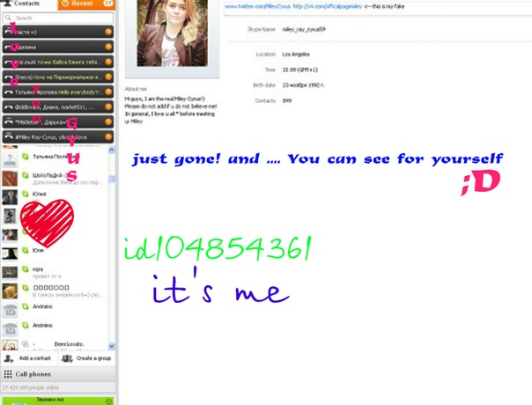Click online status icon beside 0000000
This screenshot has height=405, width=532.
[26, 288]
